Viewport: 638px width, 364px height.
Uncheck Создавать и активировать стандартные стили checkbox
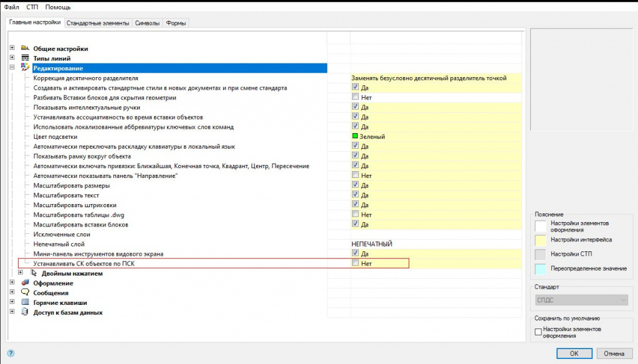[x=355, y=87]
